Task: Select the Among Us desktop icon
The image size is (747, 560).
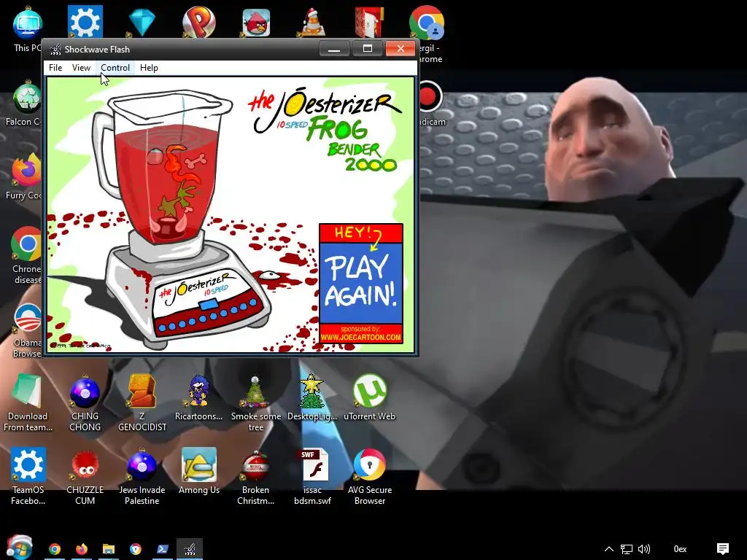Action: pyautogui.click(x=198, y=471)
